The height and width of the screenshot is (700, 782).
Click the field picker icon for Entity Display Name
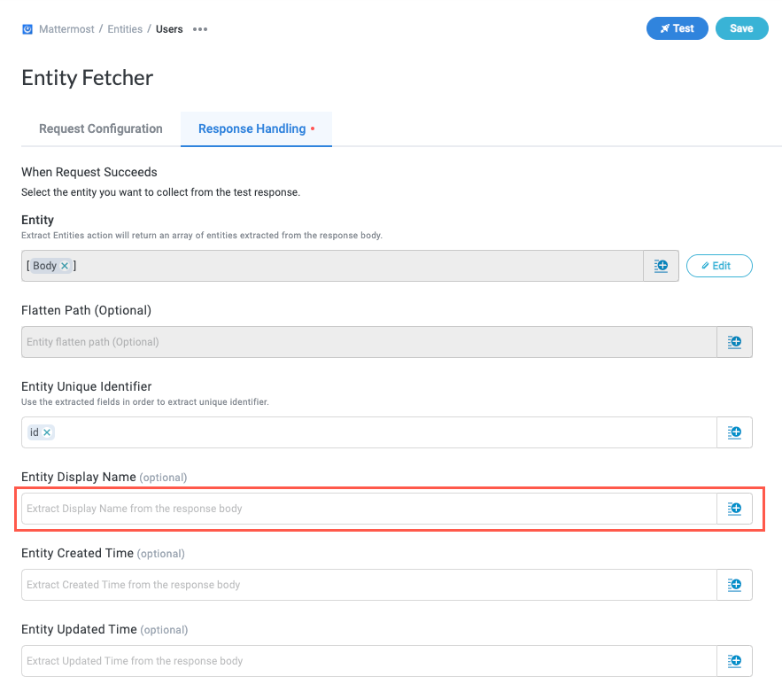click(734, 509)
